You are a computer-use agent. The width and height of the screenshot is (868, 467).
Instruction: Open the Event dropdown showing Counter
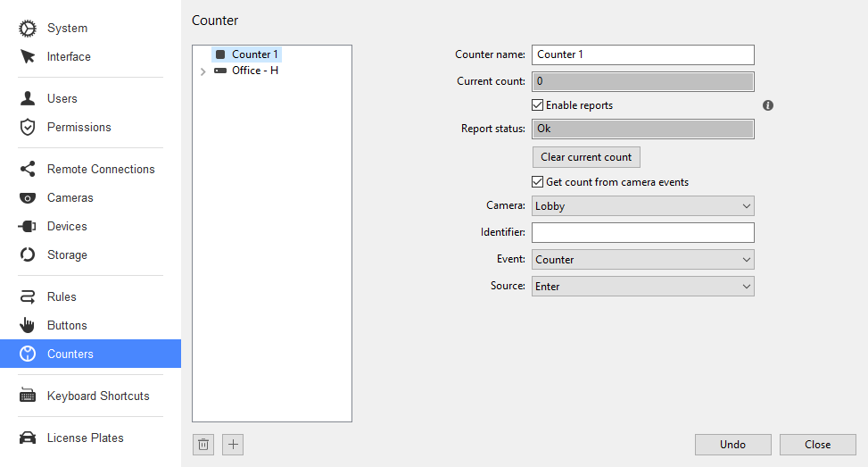(642, 260)
